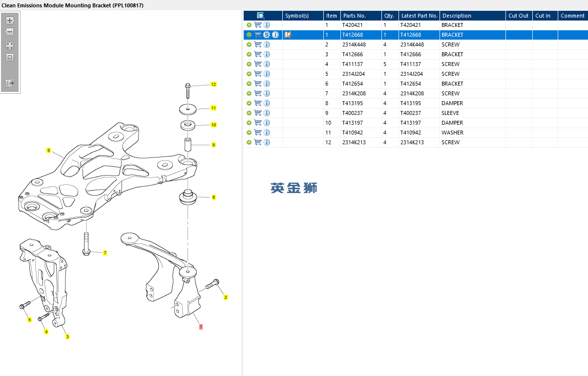Image resolution: width=588 pixels, height=376 pixels.
Task: Select callout 5 in the diagram
Action: coord(29,320)
